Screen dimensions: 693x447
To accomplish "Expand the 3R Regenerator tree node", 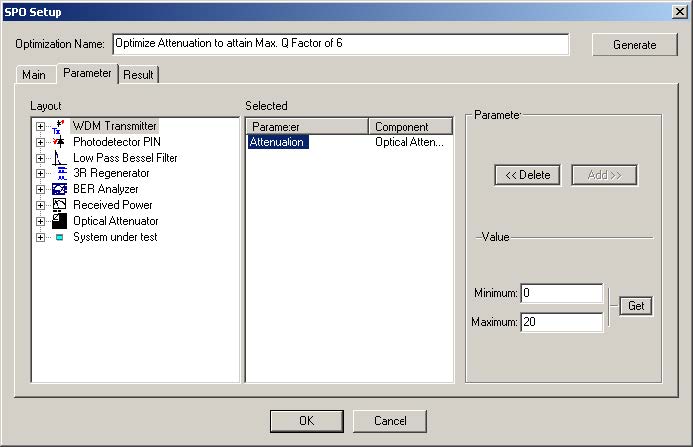I will pyautogui.click(x=40, y=174).
